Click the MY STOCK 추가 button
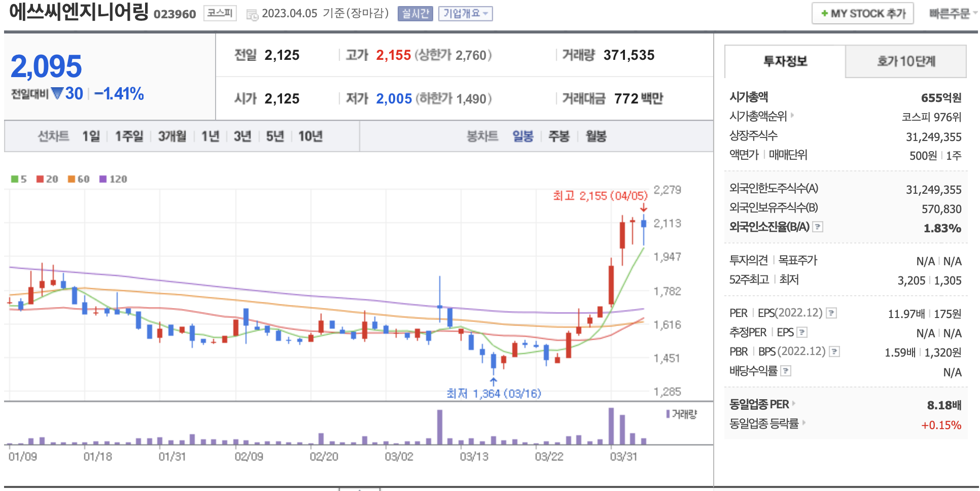980x491 pixels. (862, 14)
